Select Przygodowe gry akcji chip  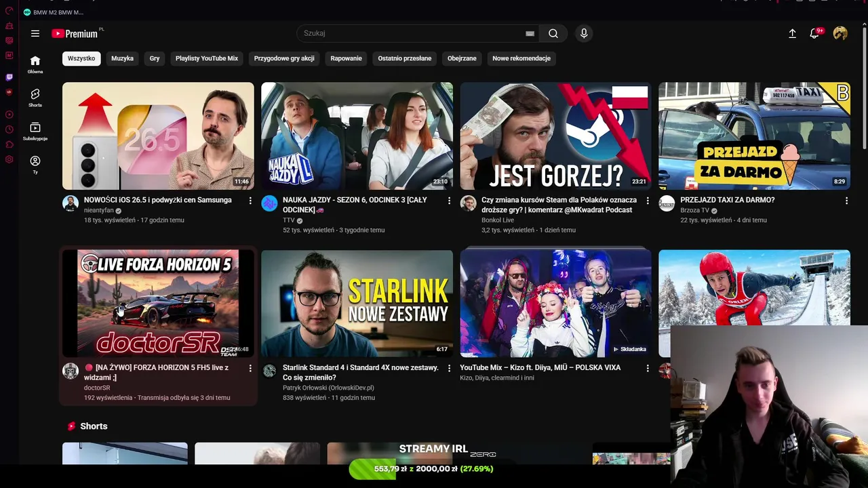click(284, 58)
